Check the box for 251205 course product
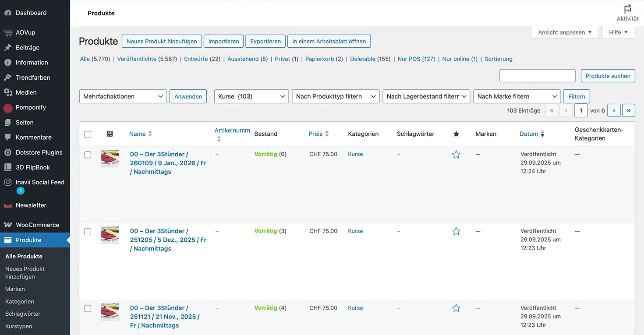This screenshot has width=644, height=335. pos(88,232)
